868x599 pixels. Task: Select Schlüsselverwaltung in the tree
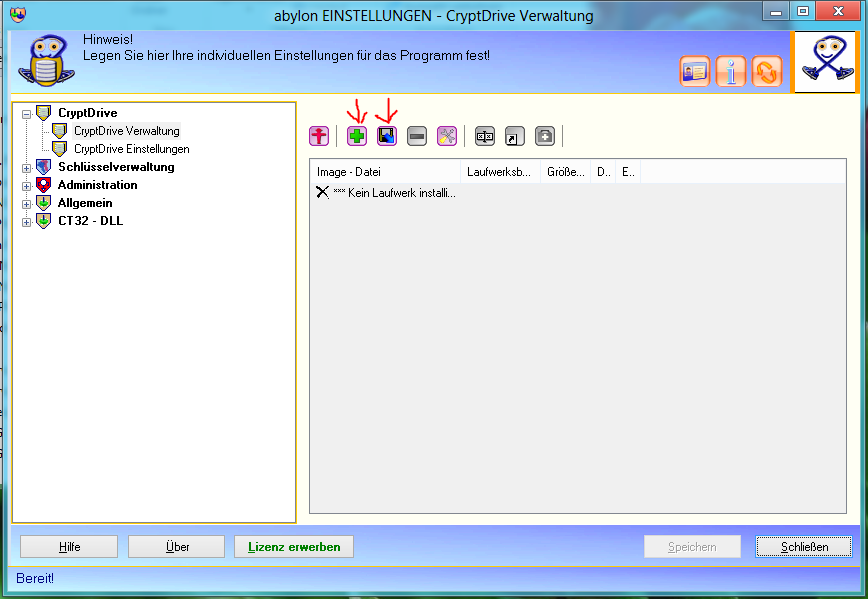coord(116,167)
